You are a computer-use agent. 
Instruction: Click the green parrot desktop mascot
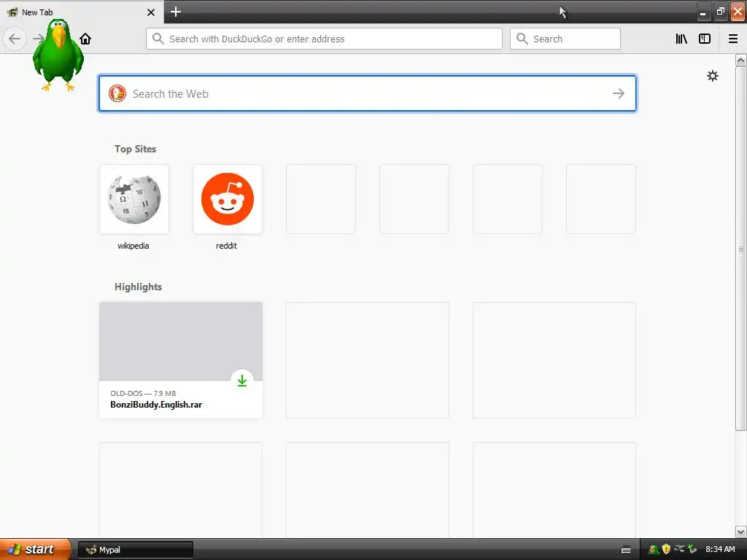58,55
